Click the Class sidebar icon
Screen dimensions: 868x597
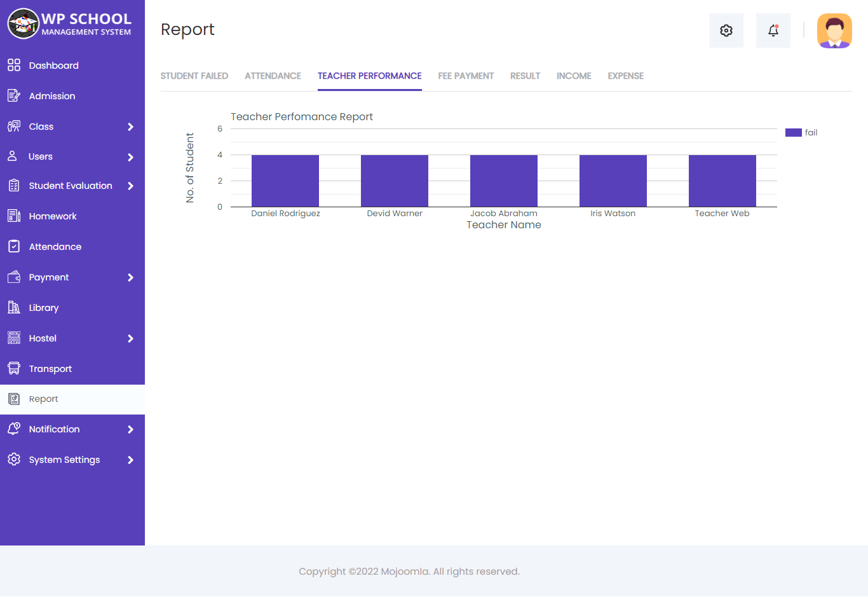click(x=14, y=126)
